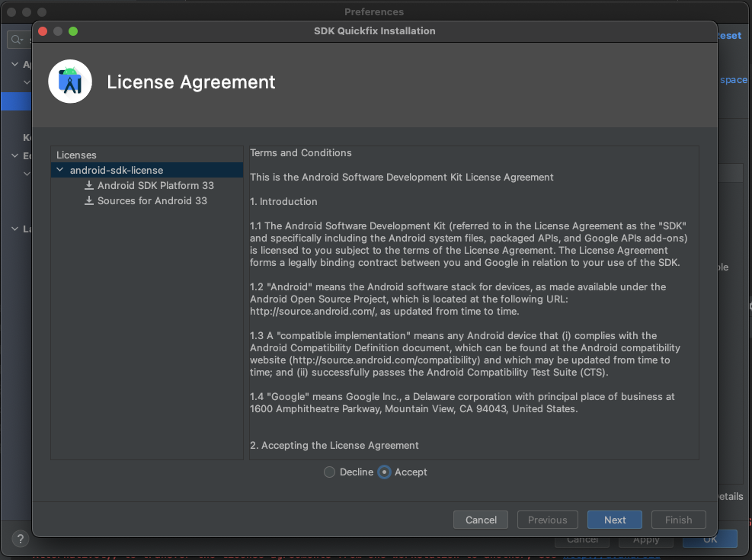Click the Android Studio logo icon
This screenshot has height=560, width=752.
(x=70, y=82)
